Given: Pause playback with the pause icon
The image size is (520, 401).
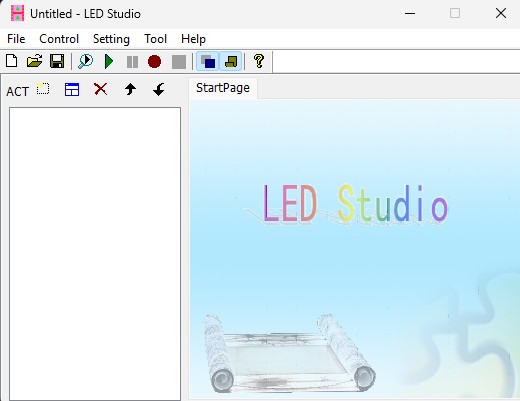Looking at the screenshot, I should [132, 62].
